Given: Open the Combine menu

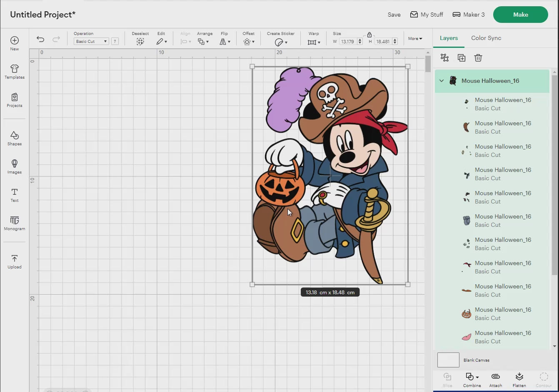Looking at the screenshot, I should (472, 380).
